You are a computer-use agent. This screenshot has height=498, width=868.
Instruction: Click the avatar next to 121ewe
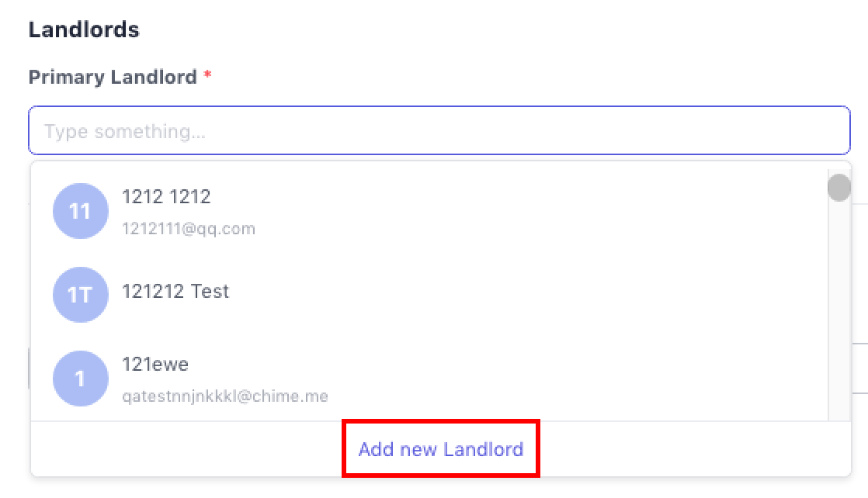point(80,379)
